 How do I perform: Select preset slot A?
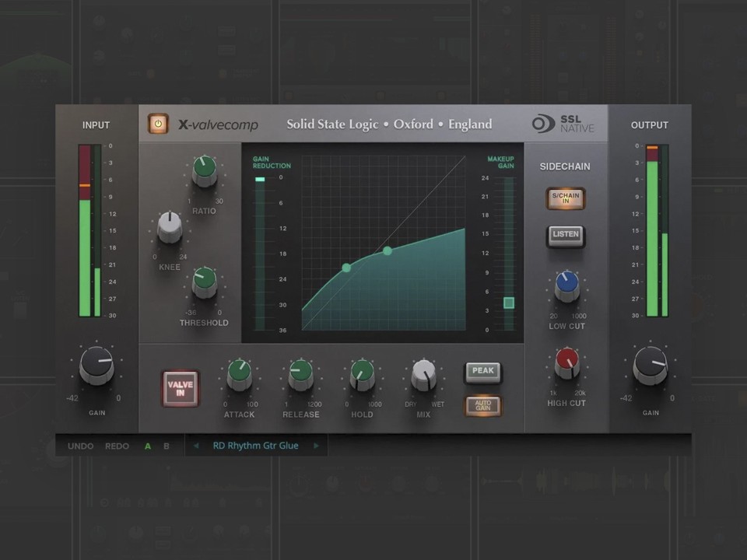(148, 446)
